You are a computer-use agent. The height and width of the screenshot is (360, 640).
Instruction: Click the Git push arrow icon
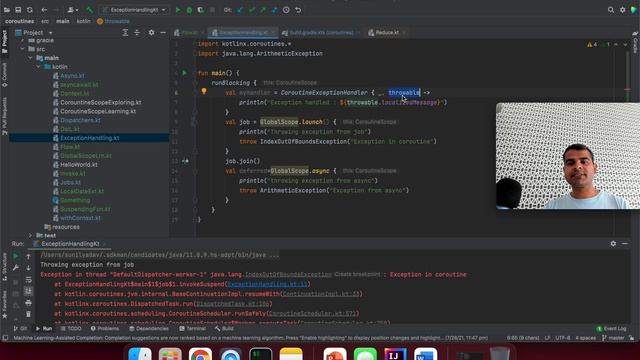[x=263, y=10]
